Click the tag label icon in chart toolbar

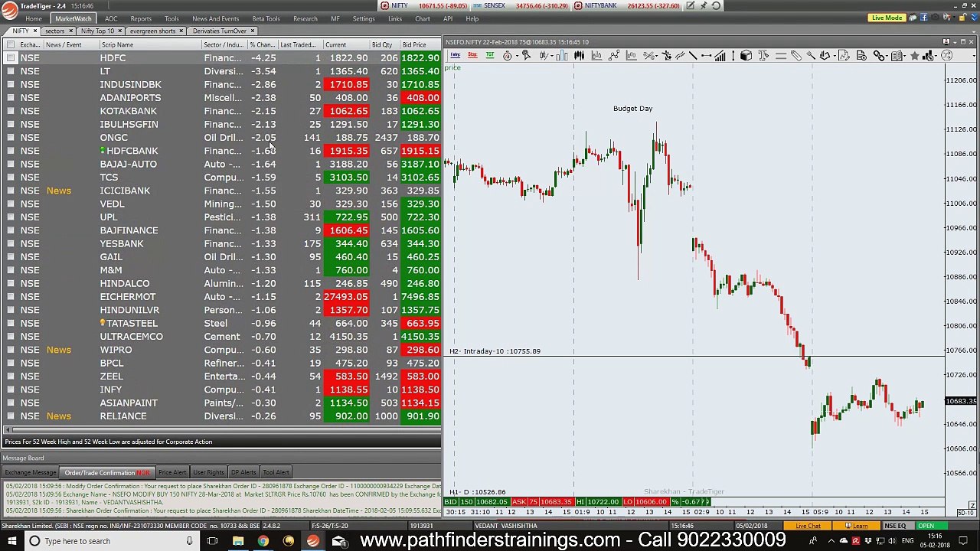tap(795, 55)
